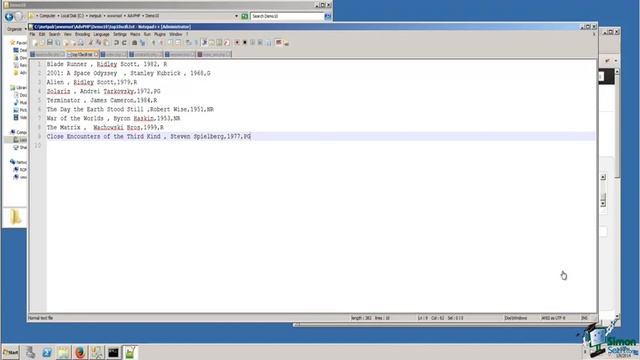
Task: Toggle the Word Wrap toolbar icon
Action: click(x=188, y=42)
